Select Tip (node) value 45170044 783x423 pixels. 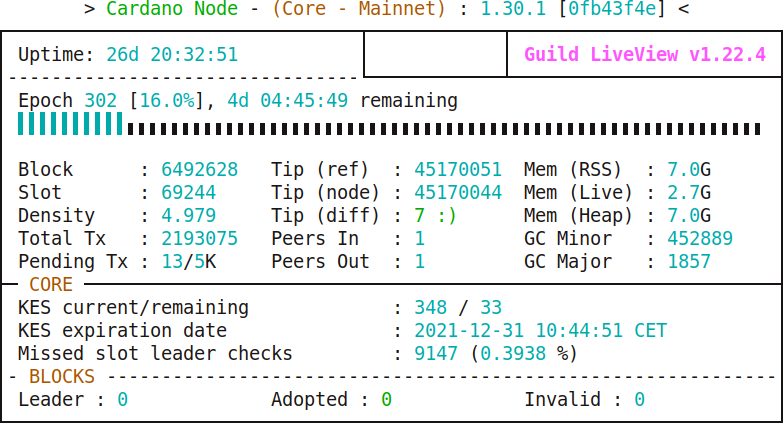click(x=458, y=193)
